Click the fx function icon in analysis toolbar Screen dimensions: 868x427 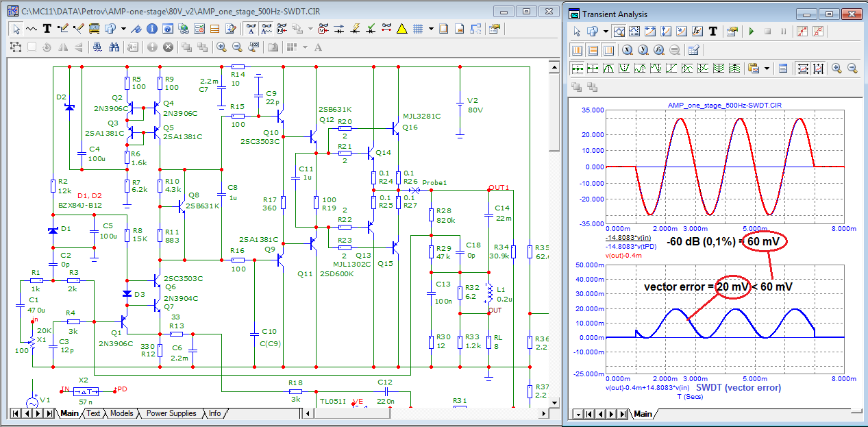click(697, 32)
